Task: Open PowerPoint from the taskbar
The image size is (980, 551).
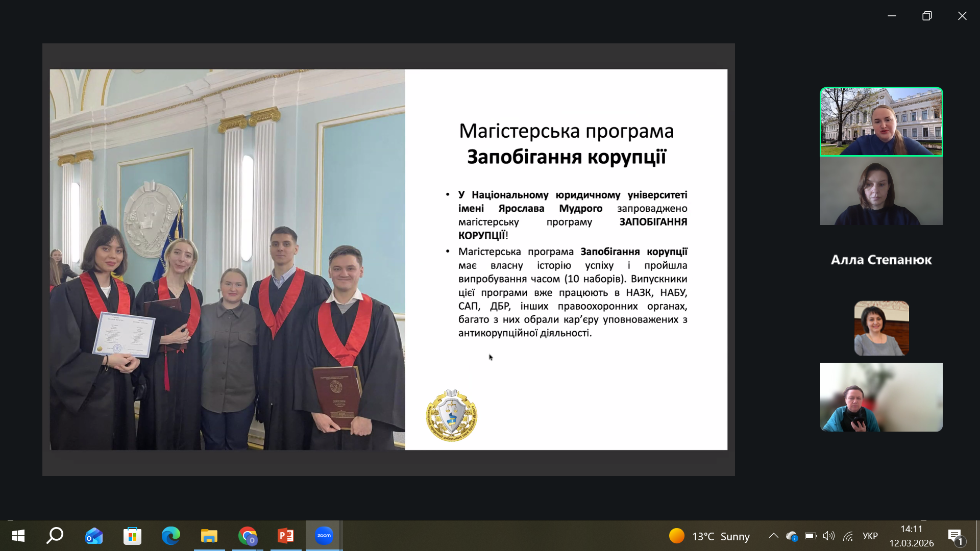Action: pyautogui.click(x=286, y=536)
